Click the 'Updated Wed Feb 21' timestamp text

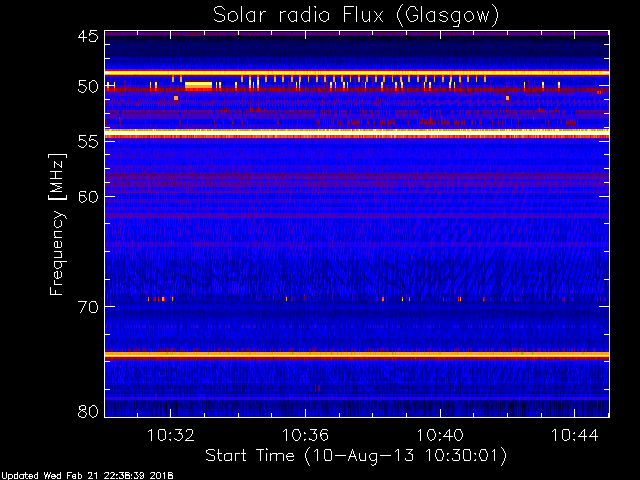click(x=87, y=476)
